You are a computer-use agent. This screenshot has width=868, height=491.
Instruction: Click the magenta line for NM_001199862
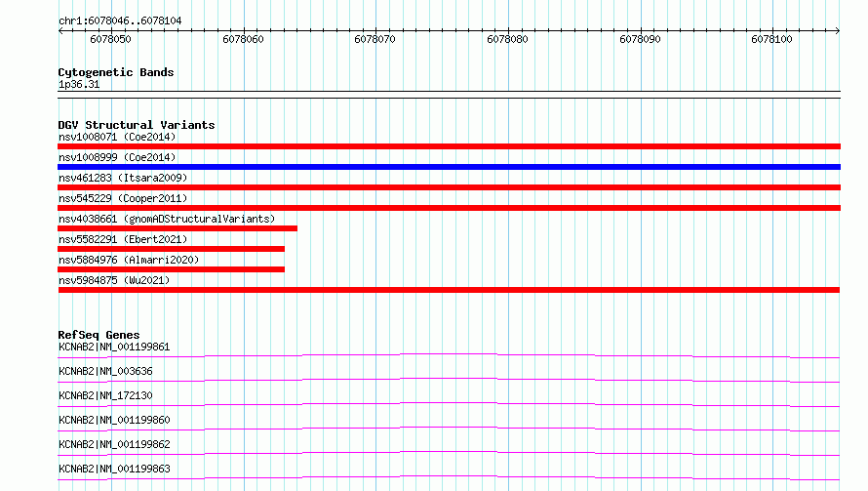click(449, 453)
